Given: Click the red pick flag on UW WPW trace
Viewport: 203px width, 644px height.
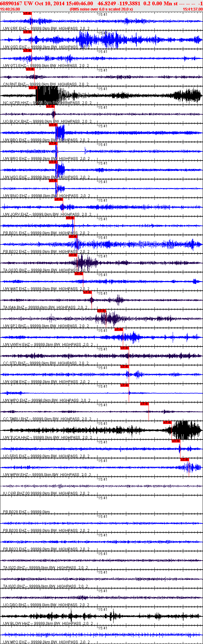Looking at the screenshot, I should click(x=185, y=460).
